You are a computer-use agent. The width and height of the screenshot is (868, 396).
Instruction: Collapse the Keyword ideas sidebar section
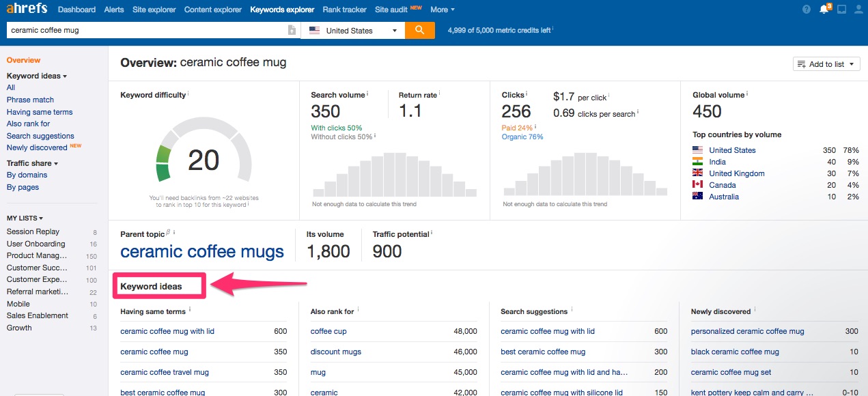click(37, 76)
